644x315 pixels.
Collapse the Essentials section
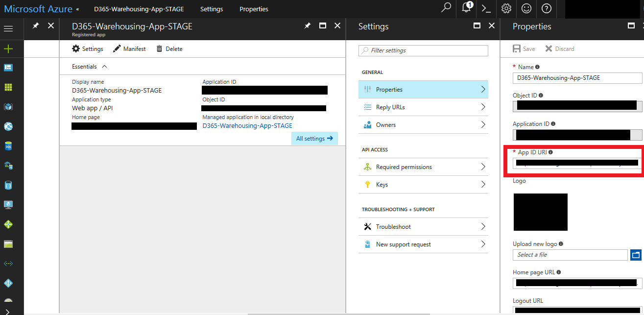click(104, 67)
